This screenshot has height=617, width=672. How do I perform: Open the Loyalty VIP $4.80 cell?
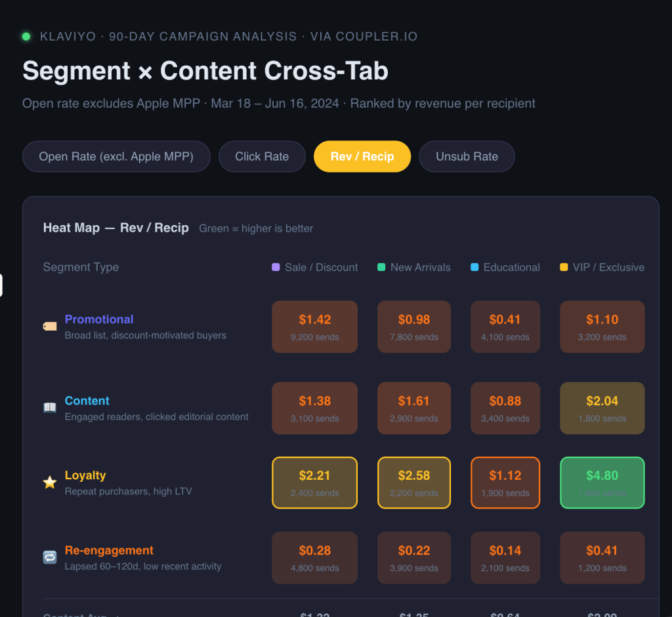click(x=602, y=483)
